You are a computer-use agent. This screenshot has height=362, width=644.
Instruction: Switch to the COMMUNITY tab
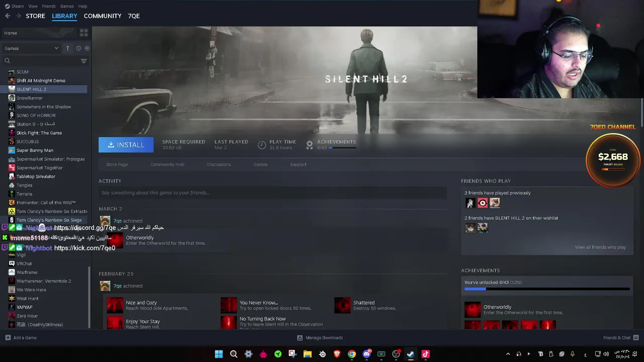pos(103,16)
